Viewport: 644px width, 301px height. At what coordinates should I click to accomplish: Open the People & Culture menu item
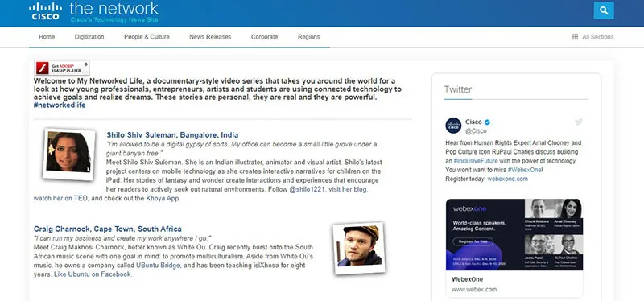(x=147, y=37)
